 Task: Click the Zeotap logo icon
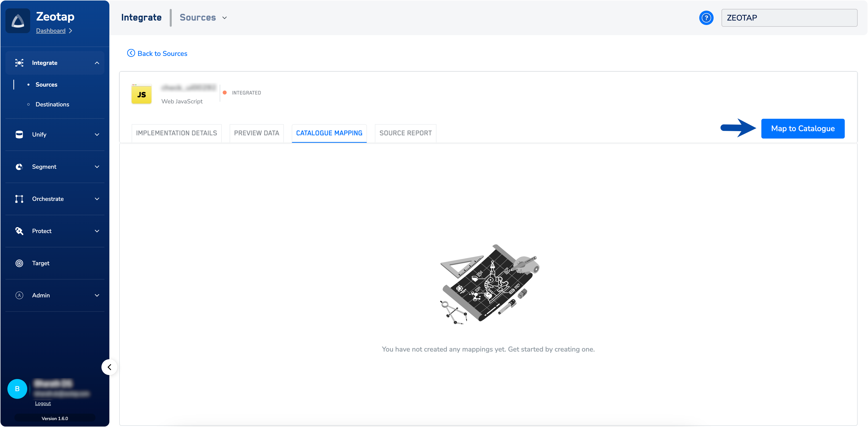point(18,21)
